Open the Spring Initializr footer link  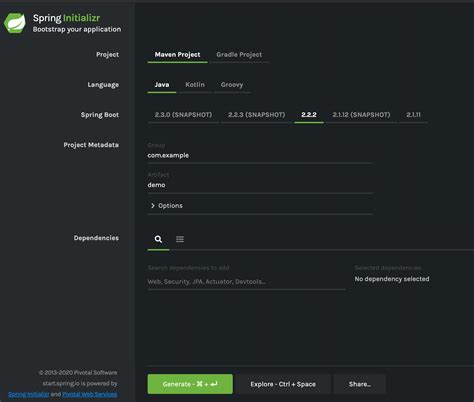pyautogui.click(x=29, y=394)
